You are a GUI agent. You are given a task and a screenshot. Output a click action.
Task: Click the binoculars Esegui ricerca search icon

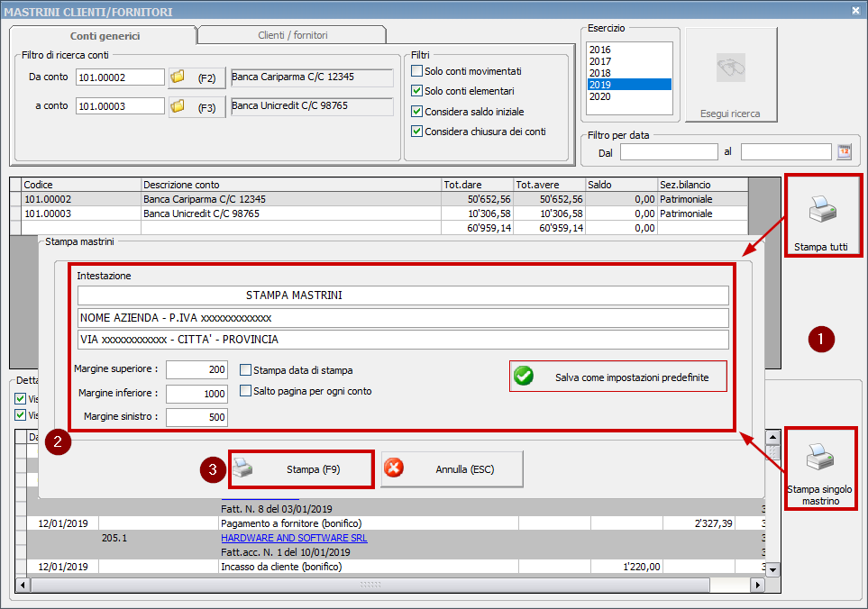pyautogui.click(x=732, y=68)
